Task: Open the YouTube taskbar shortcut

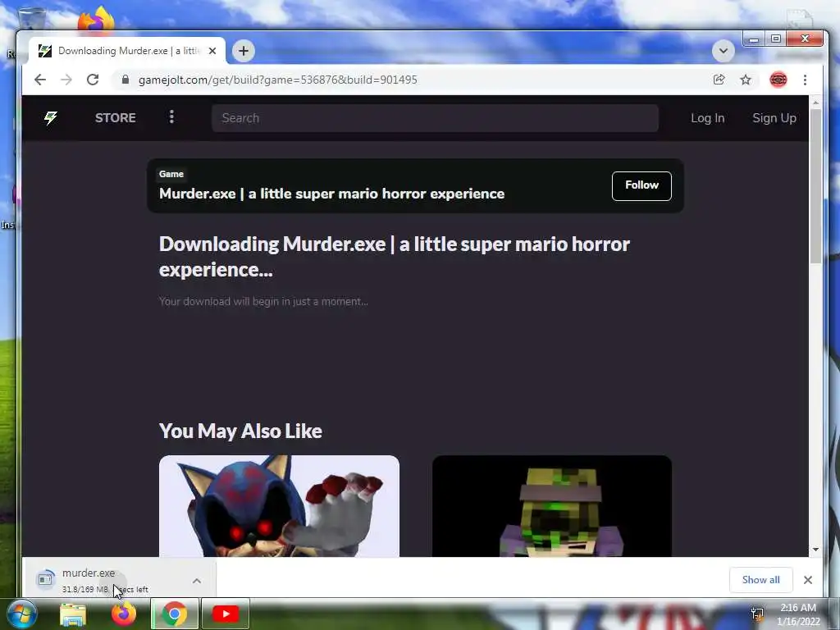Action: (x=226, y=614)
